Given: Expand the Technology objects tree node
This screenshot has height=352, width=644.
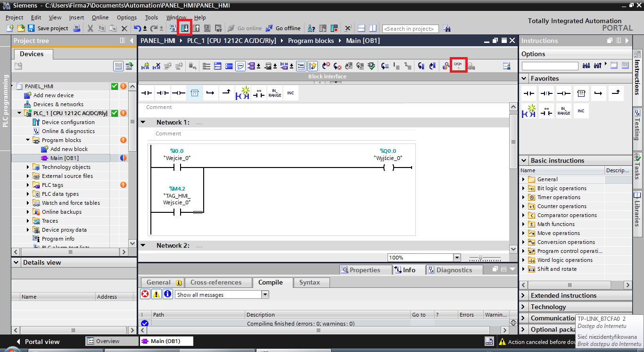Looking at the screenshot, I should coord(28,167).
